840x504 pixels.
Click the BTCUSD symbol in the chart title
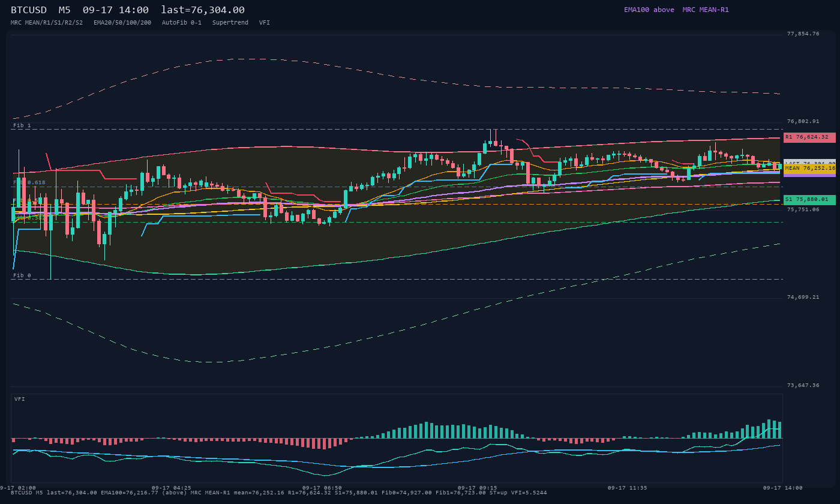tap(29, 10)
